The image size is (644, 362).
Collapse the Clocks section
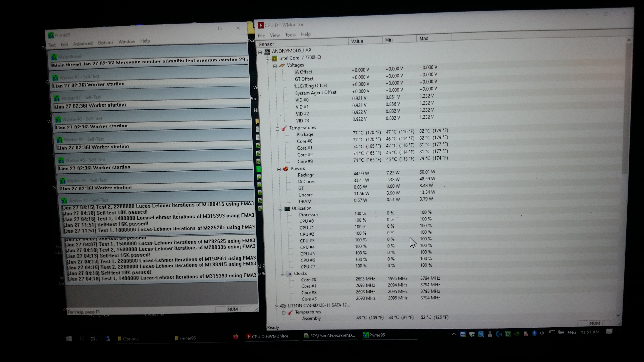point(282,274)
